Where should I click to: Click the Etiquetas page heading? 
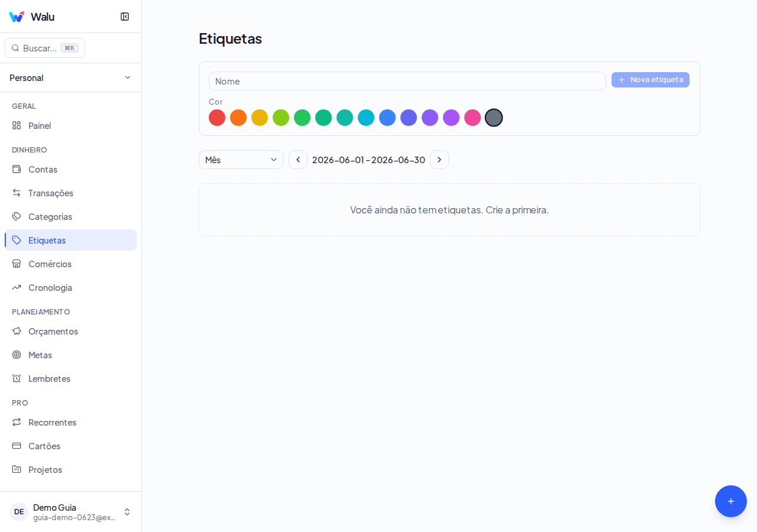(230, 38)
